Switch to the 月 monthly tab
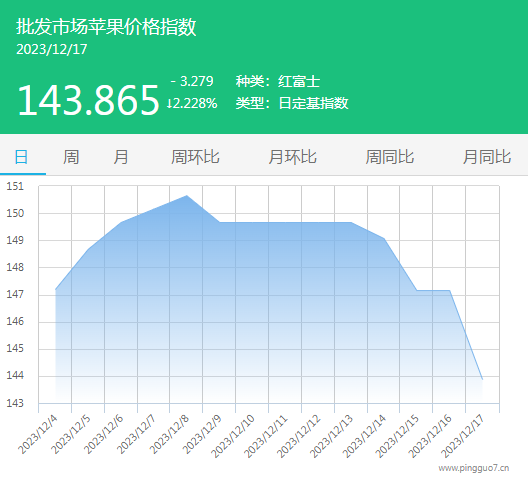Image resolution: width=528 pixels, height=478 pixels. point(121,157)
